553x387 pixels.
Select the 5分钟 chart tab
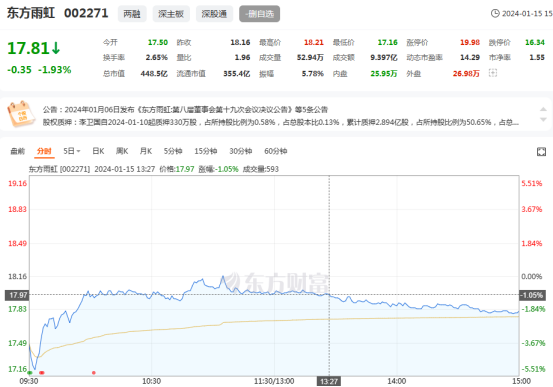point(173,151)
